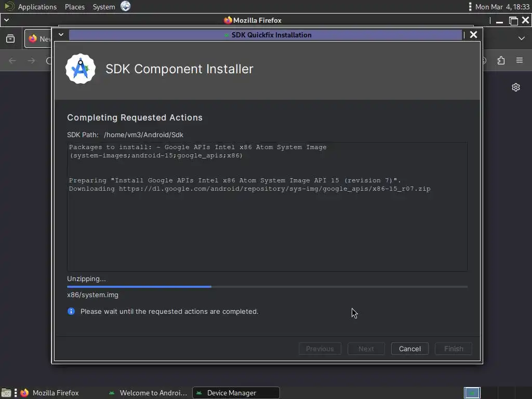
Task: Click the Unzipping... status label
Action: pos(86,279)
